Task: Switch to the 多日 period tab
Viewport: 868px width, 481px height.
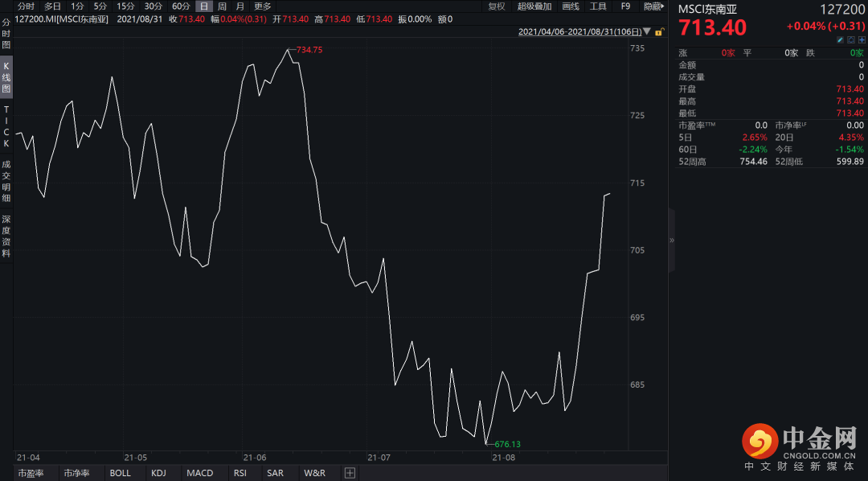Action: 52,6
